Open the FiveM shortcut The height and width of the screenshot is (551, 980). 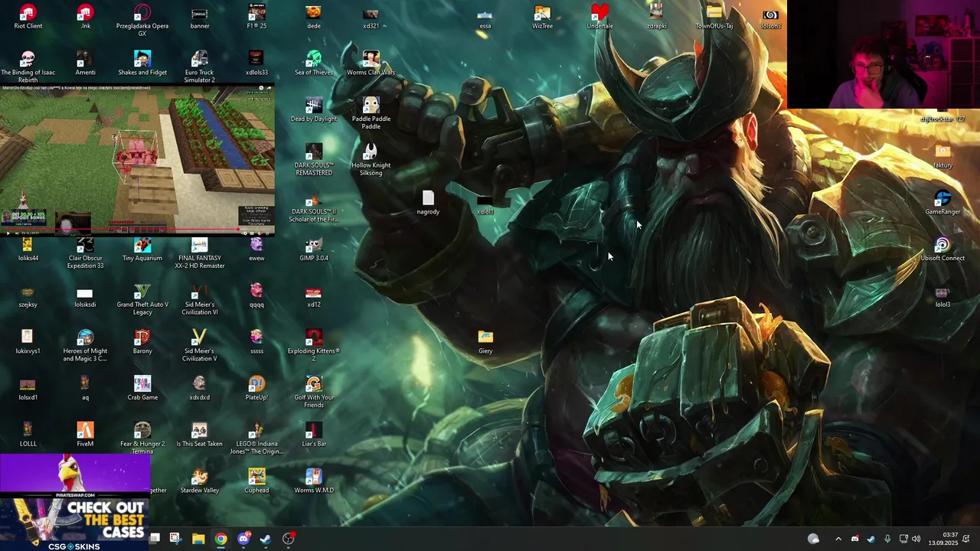(86, 435)
